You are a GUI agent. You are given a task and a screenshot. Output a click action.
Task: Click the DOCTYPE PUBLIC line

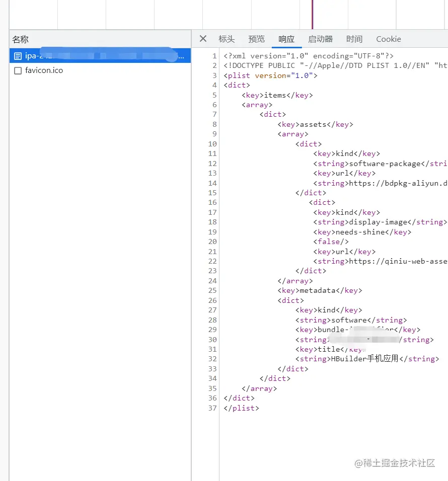[335, 65]
